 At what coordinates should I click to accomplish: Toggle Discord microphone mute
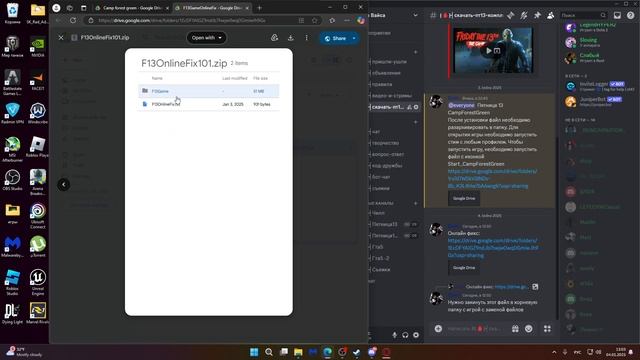(394, 335)
